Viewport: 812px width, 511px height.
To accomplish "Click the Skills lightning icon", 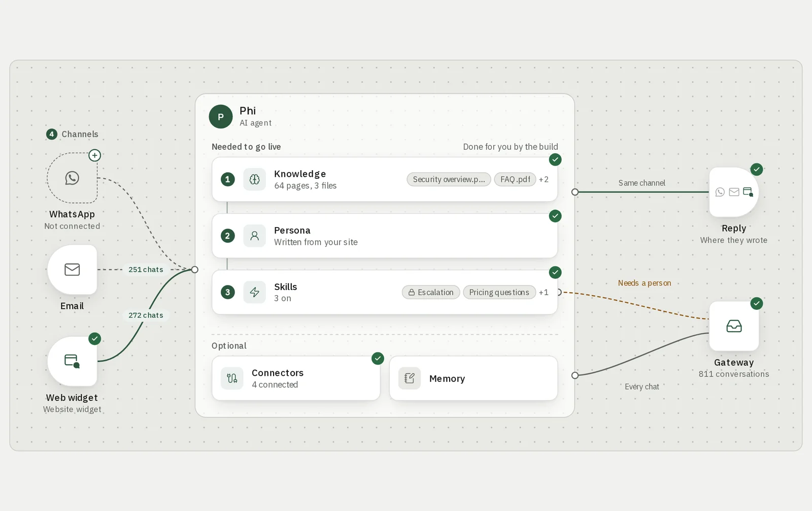I will point(254,292).
